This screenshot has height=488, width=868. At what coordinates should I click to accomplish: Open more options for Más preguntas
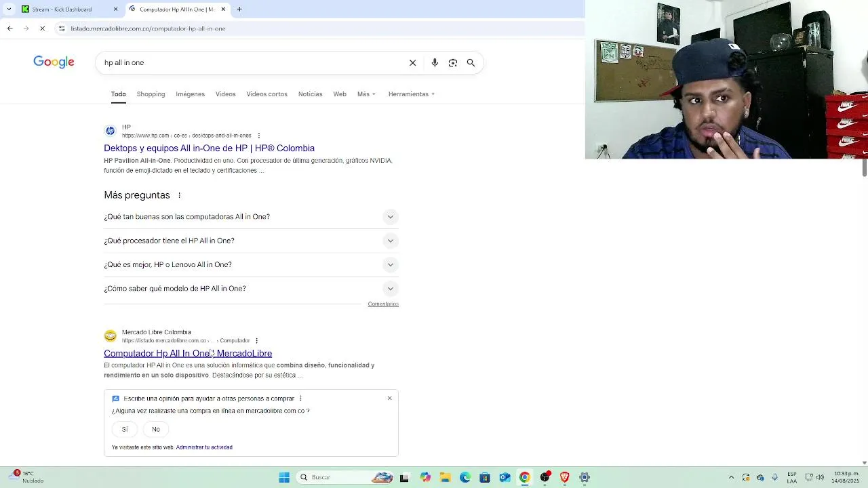coord(179,195)
